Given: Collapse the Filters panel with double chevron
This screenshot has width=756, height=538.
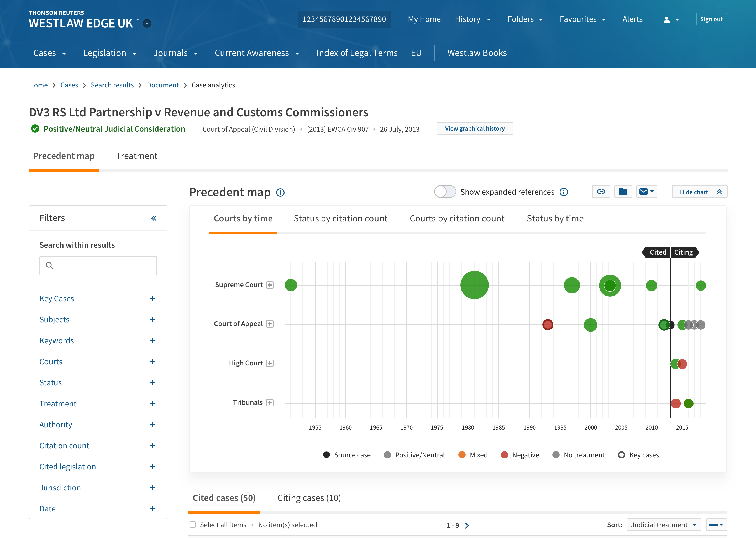Looking at the screenshot, I should 154,218.
